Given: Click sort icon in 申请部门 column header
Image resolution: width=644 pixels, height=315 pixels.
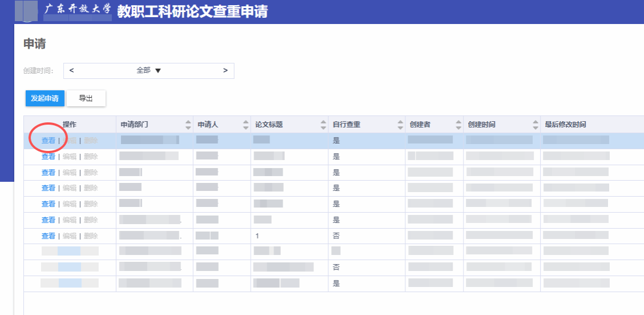Looking at the screenshot, I should 188,125.
